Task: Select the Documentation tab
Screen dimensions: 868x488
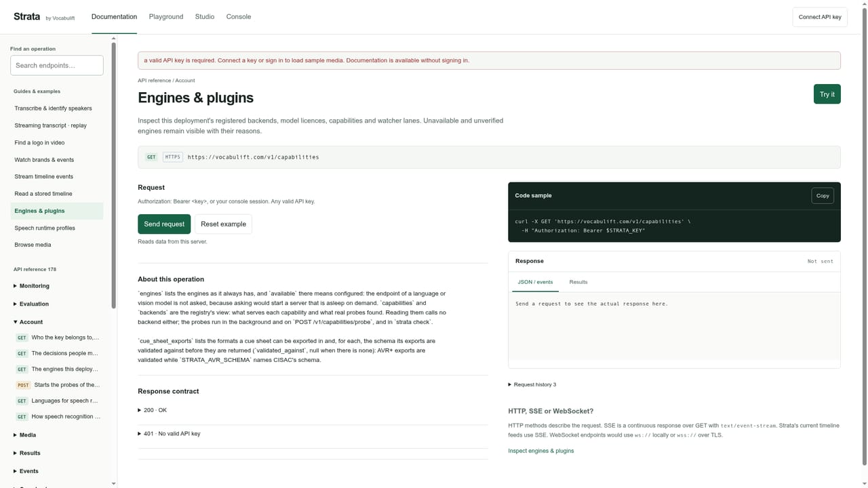Action: (114, 16)
